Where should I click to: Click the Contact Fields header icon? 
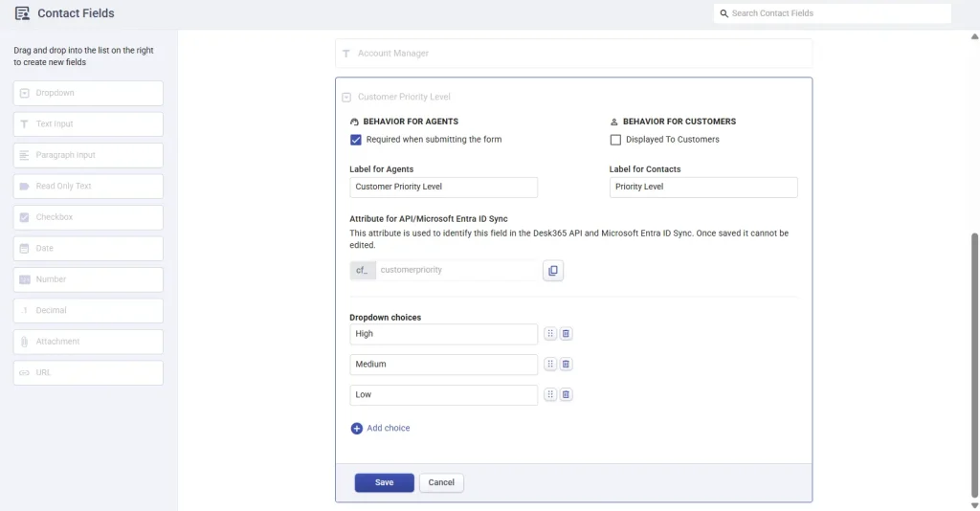coord(22,13)
